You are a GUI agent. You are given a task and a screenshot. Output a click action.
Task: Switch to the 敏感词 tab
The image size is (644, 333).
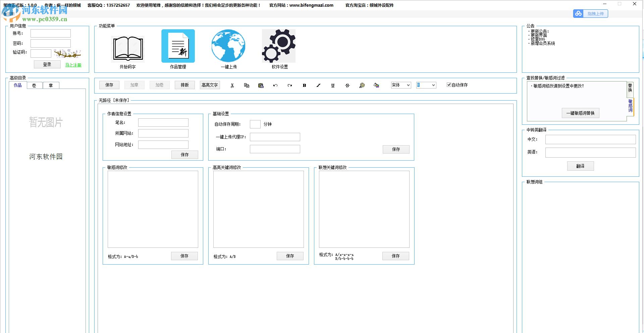click(x=630, y=106)
